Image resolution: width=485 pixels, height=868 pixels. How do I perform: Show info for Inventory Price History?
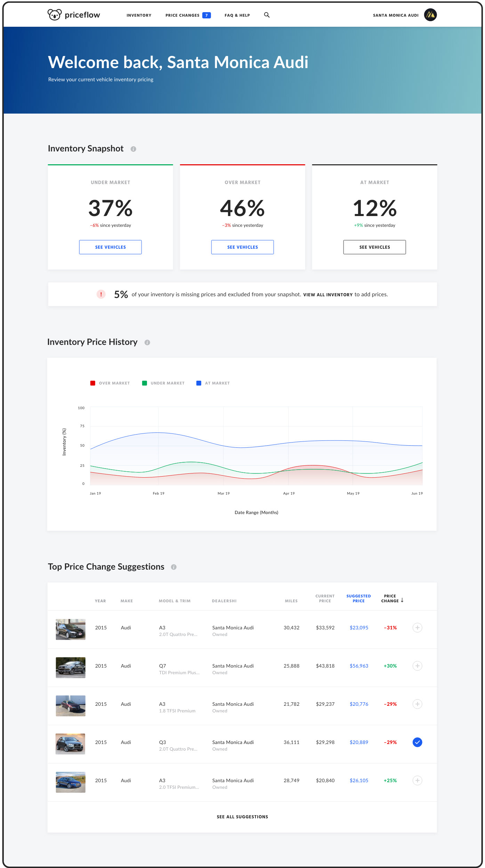click(x=147, y=342)
